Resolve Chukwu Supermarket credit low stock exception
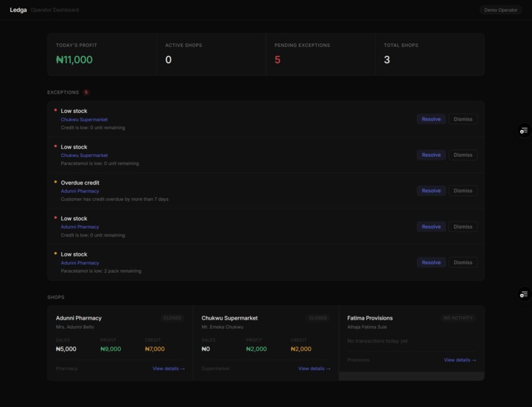 [431, 119]
